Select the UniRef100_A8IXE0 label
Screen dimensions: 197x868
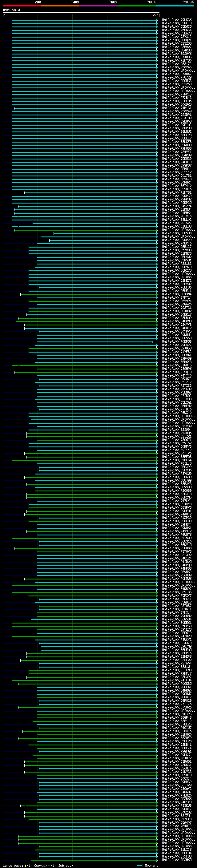(177, 216)
